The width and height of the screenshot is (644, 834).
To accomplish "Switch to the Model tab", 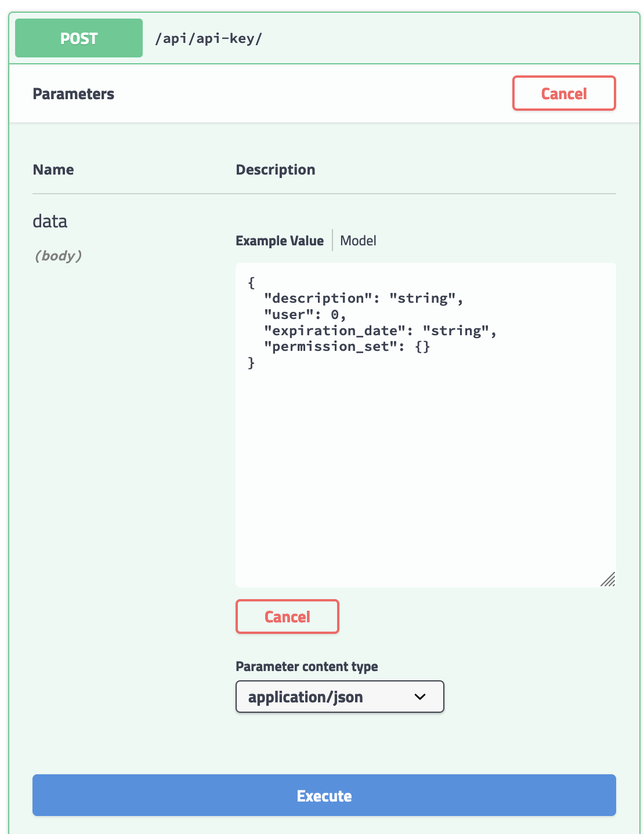I will coord(357,240).
